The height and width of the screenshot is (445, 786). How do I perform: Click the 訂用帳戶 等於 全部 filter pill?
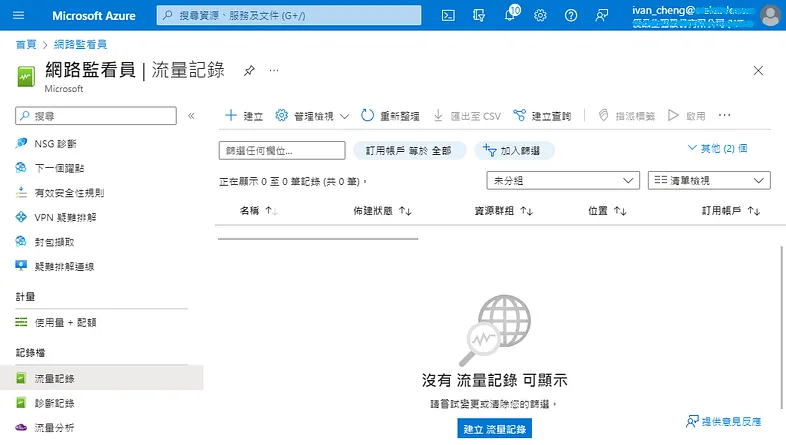(x=409, y=150)
